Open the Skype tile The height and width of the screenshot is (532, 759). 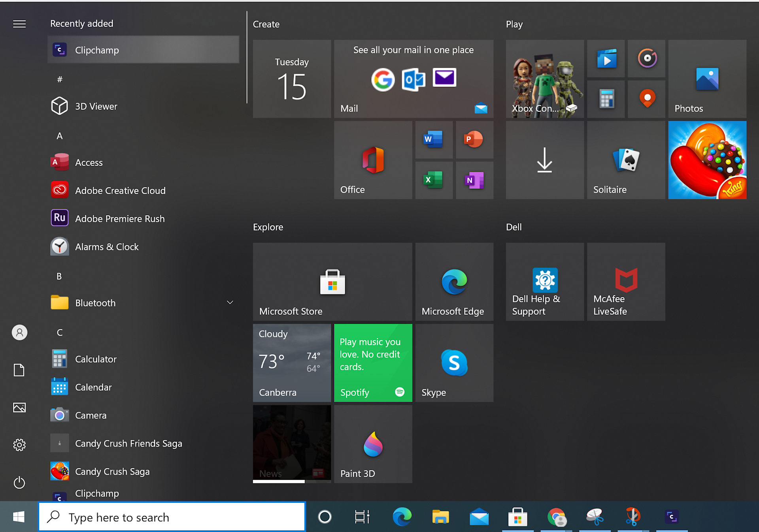454,363
